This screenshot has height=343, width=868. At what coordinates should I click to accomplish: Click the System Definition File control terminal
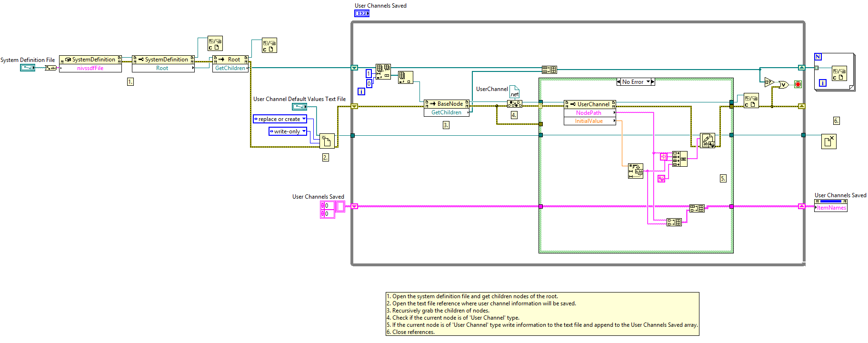[27, 68]
